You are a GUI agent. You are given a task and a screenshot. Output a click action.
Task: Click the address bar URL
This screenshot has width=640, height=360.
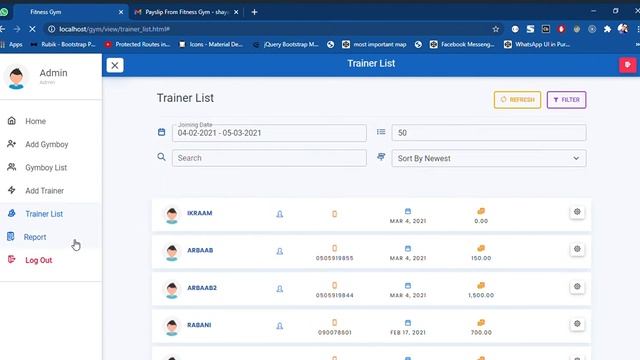[x=114, y=29]
